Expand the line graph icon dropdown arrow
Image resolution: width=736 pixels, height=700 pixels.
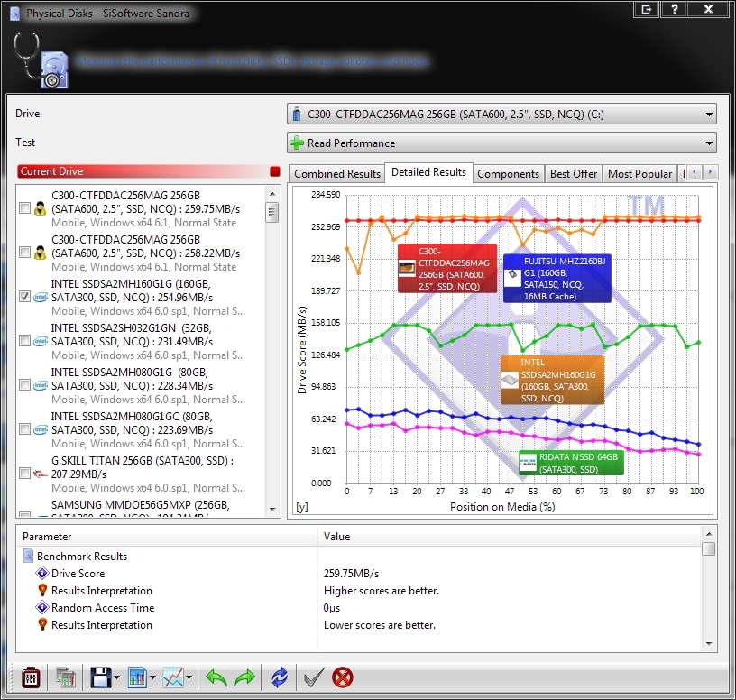pos(189,677)
